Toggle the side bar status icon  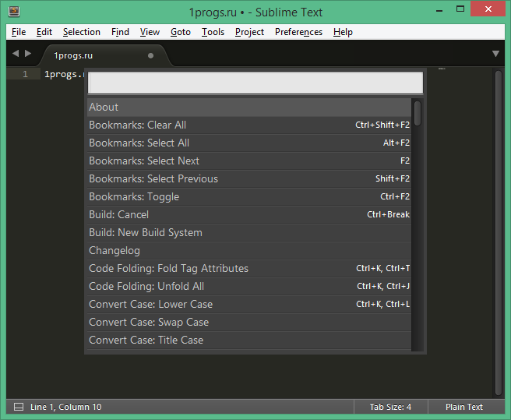pyautogui.click(x=19, y=407)
